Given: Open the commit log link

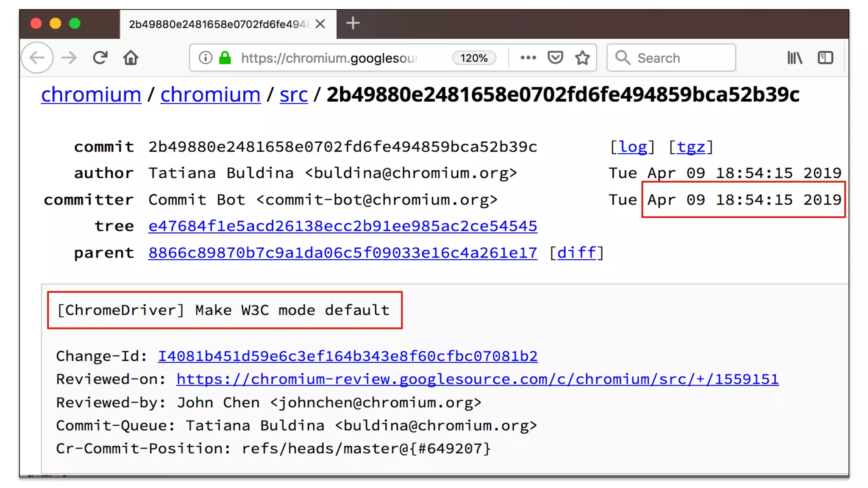Looking at the screenshot, I should pos(633,147).
